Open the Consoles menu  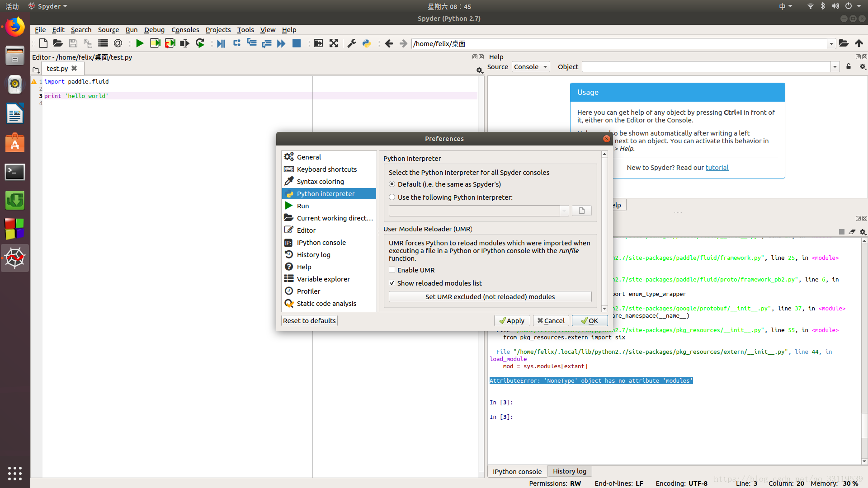point(185,30)
